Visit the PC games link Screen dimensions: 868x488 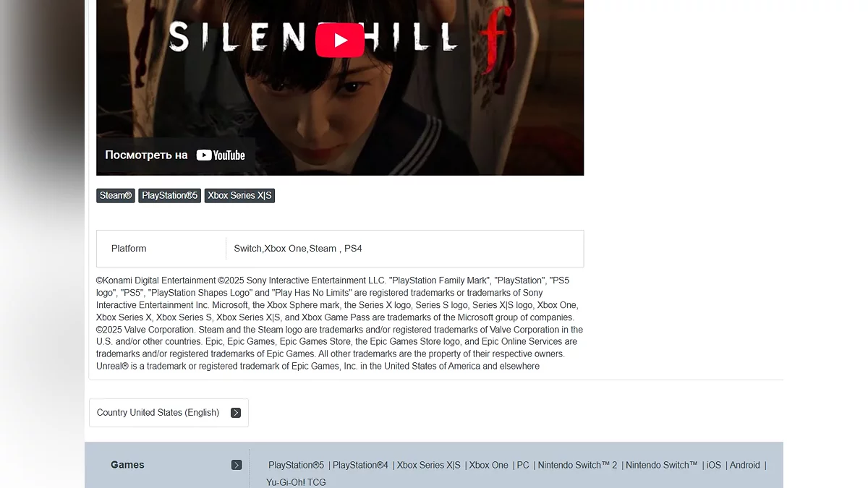(523, 465)
